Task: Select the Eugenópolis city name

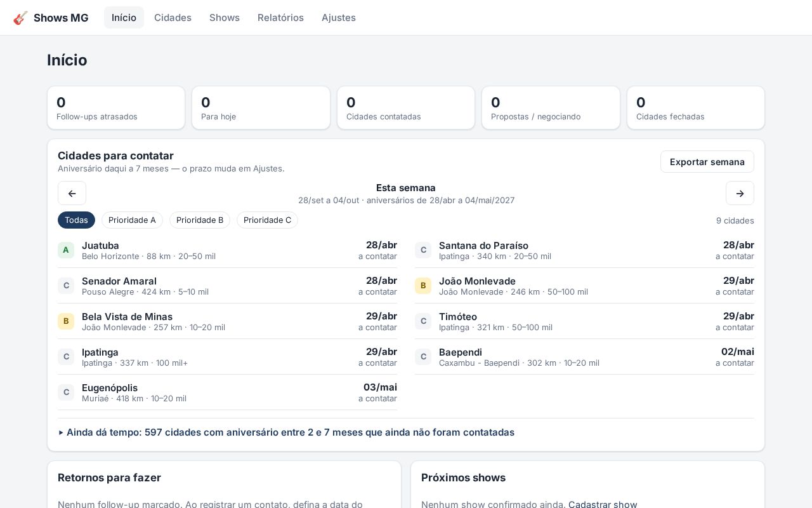Action: pyautogui.click(x=110, y=387)
